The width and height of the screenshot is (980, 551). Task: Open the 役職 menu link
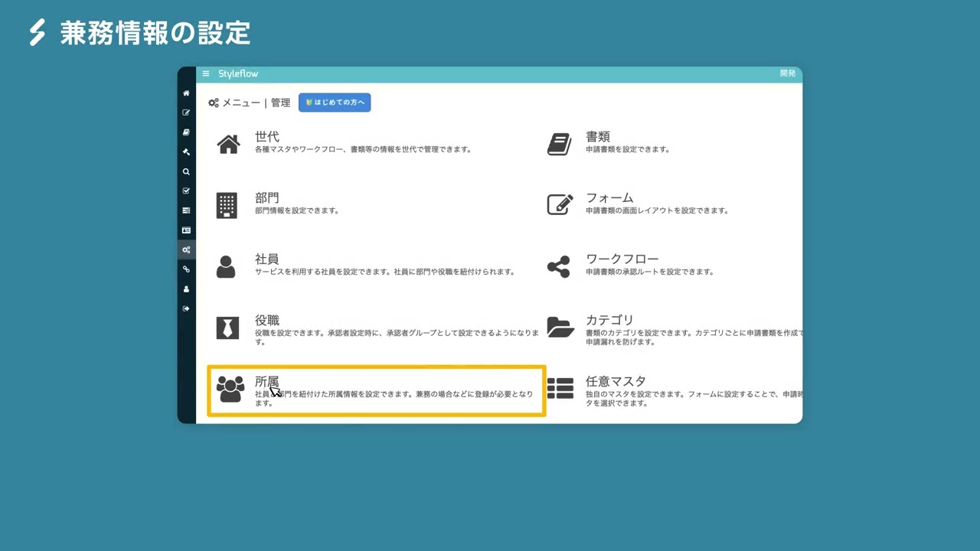coord(267,321)
